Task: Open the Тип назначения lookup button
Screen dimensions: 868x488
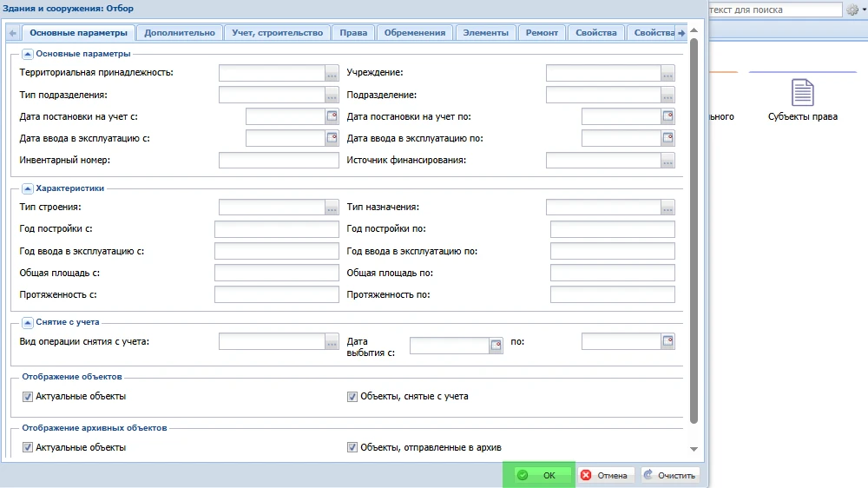Action: point(667,208)
